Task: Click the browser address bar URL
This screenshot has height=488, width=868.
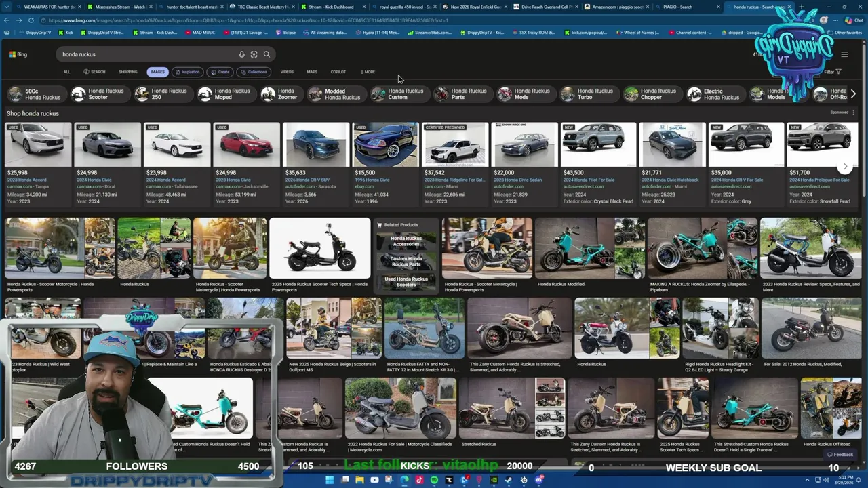Action: tap(407, 20)
